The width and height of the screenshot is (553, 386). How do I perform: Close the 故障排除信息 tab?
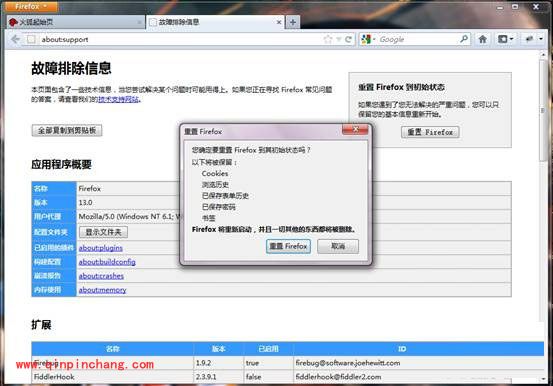pyautogui.click(x=279, y=22)
